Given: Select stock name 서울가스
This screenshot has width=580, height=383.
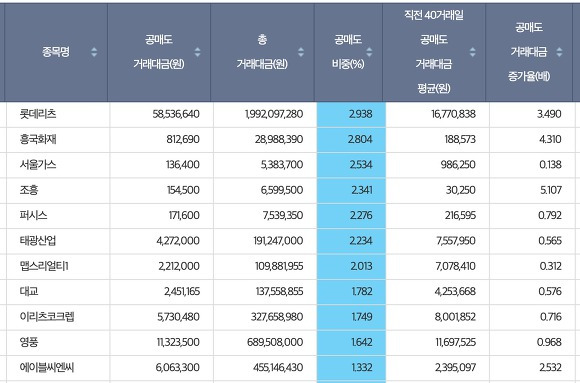Looking at the screenshot, I should click(38, 164).
